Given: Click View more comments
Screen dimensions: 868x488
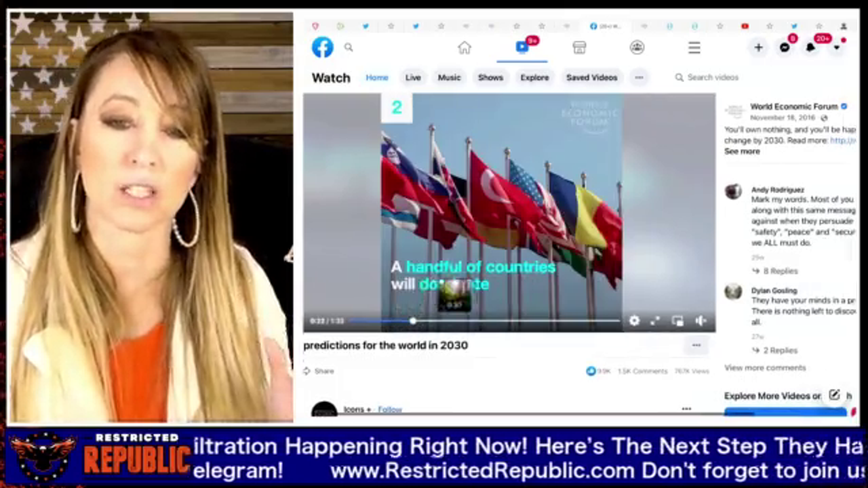Looking at the screenshot, I should click(x=765, y=367).
